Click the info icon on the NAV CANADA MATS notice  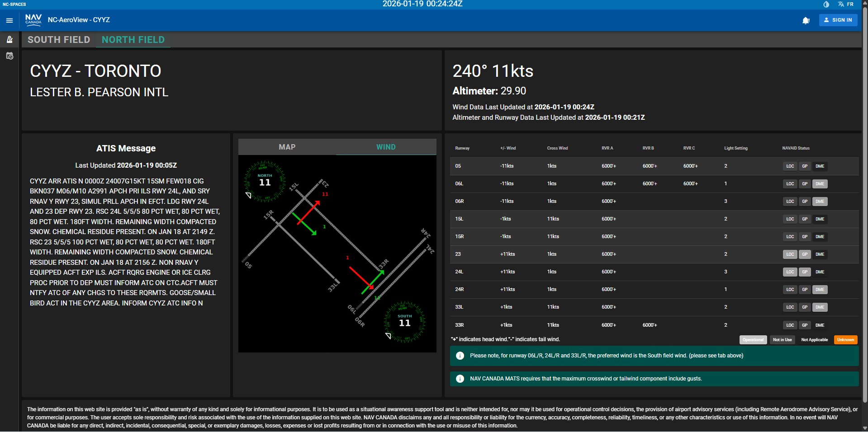tap(460, 379)
